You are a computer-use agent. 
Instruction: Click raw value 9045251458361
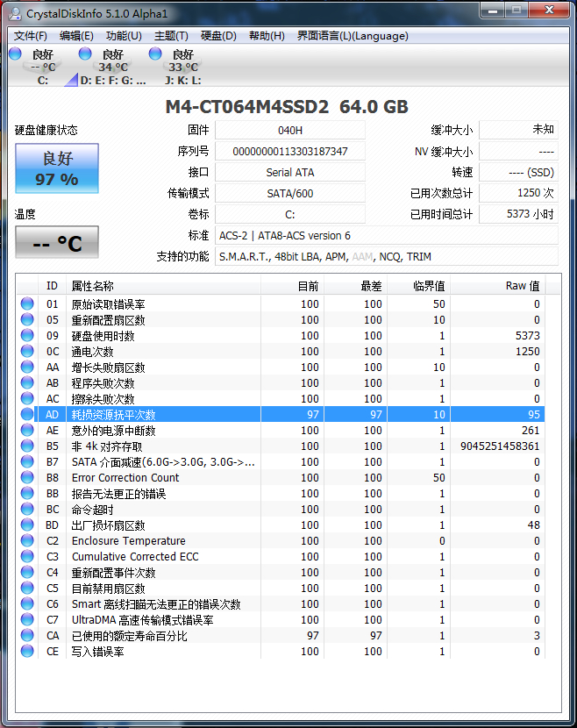click(500, 446)
